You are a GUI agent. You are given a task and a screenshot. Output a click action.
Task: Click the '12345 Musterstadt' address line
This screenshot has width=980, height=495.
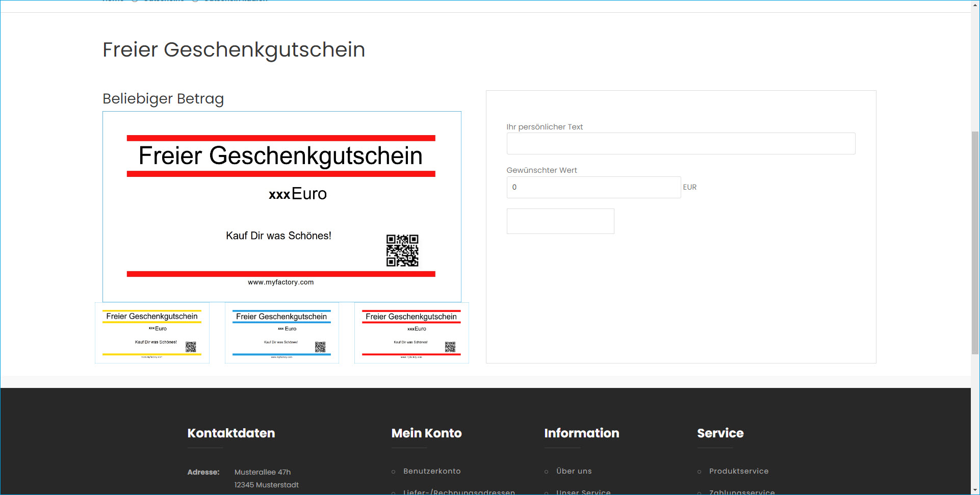(267, 485)
